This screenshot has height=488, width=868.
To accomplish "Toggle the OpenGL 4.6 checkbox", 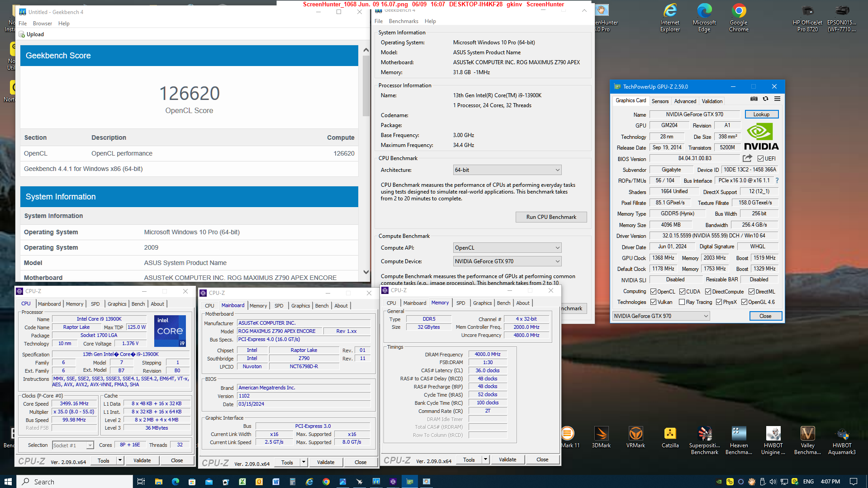I will coord(744,302).
